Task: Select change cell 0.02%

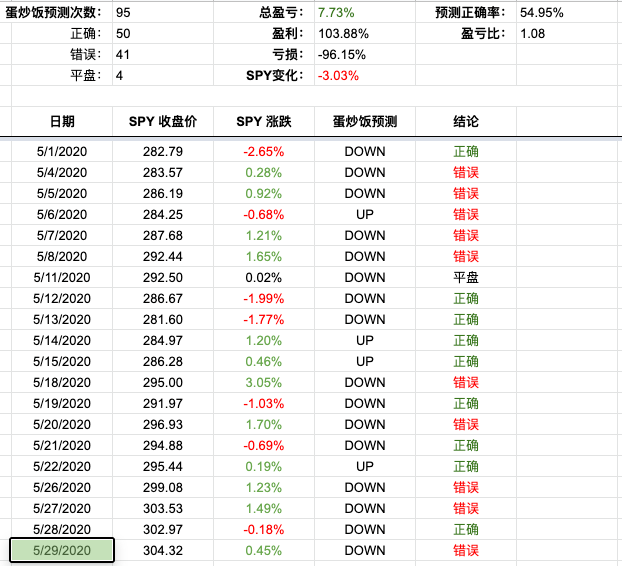Action: pos(264,278)
